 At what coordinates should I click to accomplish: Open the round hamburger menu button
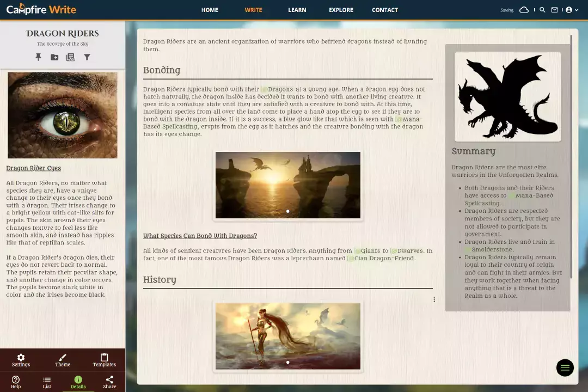[x=565, y=368]
